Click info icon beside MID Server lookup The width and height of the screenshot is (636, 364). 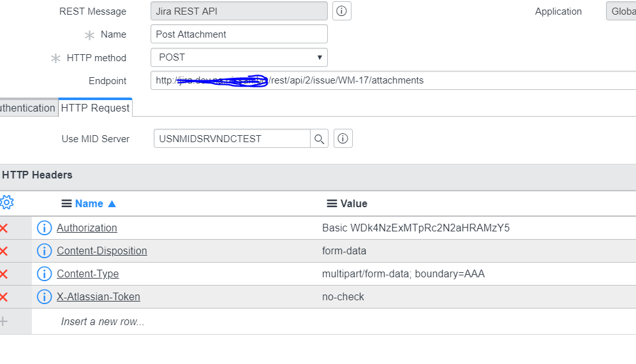tap(343, 138)
